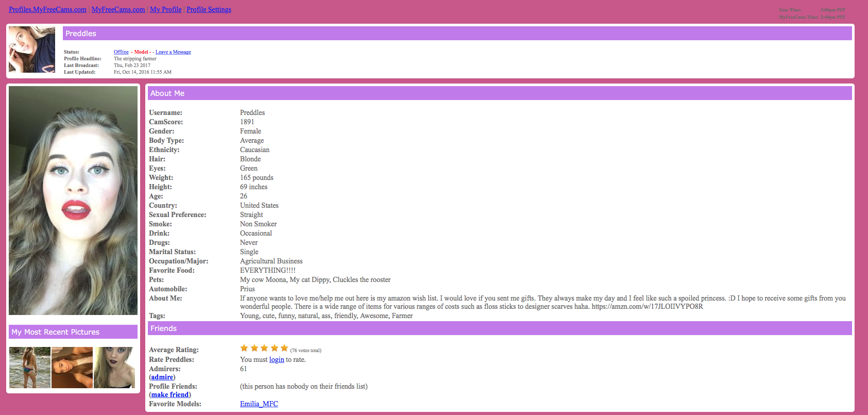Click the Offline status link
This screenshot has width=868, height=415.
pyautogui.click(x=121, y=52)
